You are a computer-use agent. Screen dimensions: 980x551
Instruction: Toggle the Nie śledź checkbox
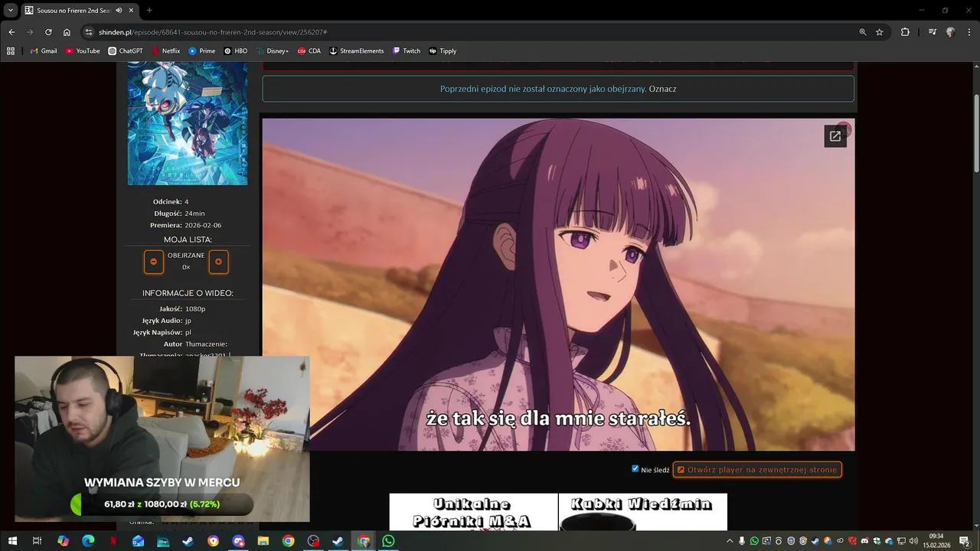[635, 468]
